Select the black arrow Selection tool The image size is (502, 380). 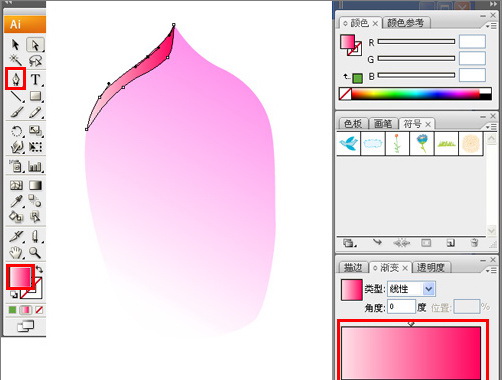click(x=15, y=44)
